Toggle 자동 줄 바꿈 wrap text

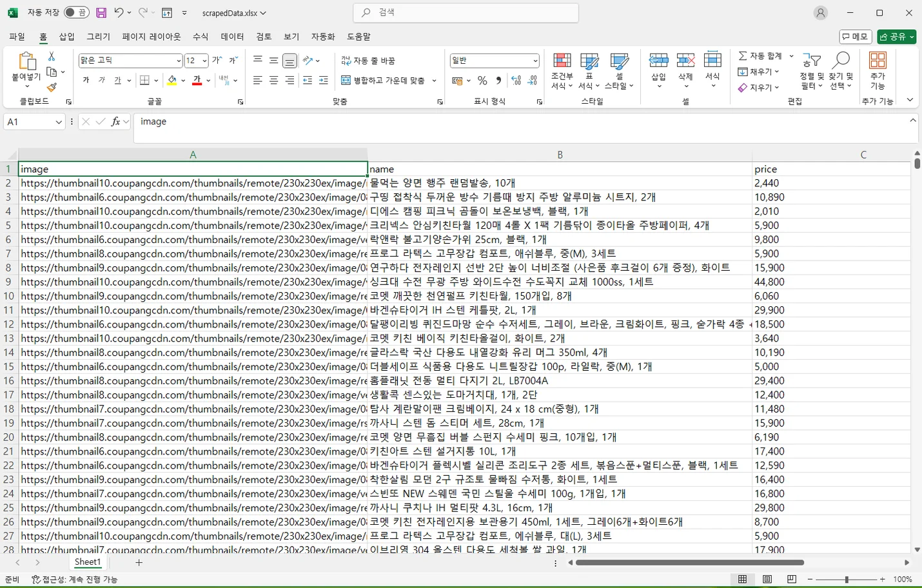[x=368, y=61]
